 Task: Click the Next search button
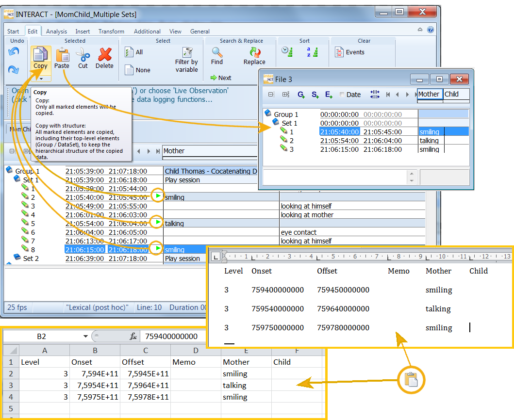(x=221, y=78)
